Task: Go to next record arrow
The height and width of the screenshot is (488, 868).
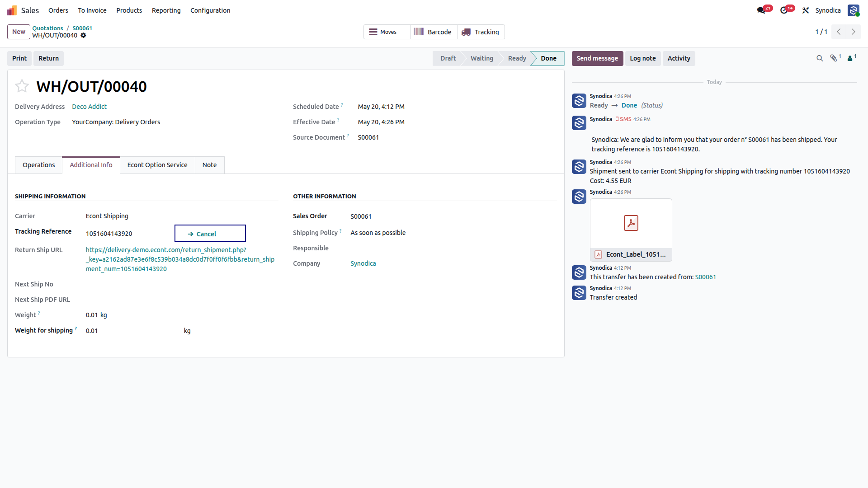Action: point(854,32)
